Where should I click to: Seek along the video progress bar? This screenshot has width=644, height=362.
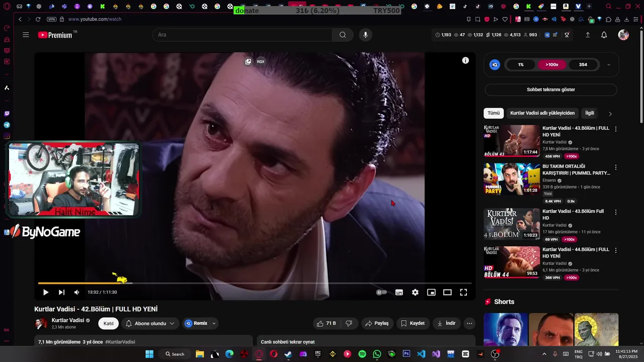pos(255,283)
